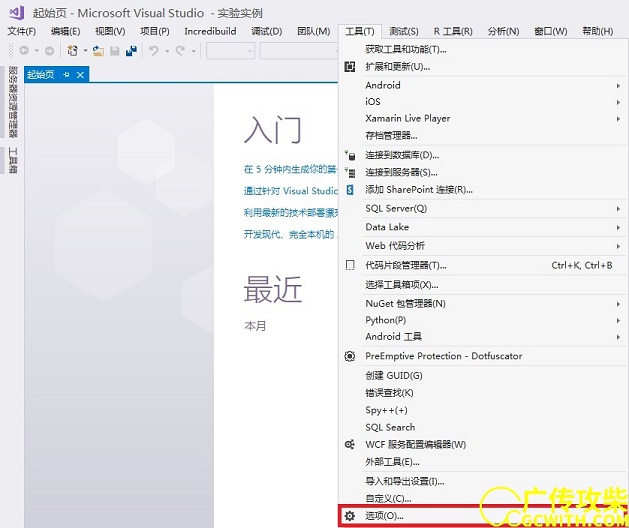
Task: Select 导入和导出设置(I)... menu entry
Action: [x=483, y=481]
